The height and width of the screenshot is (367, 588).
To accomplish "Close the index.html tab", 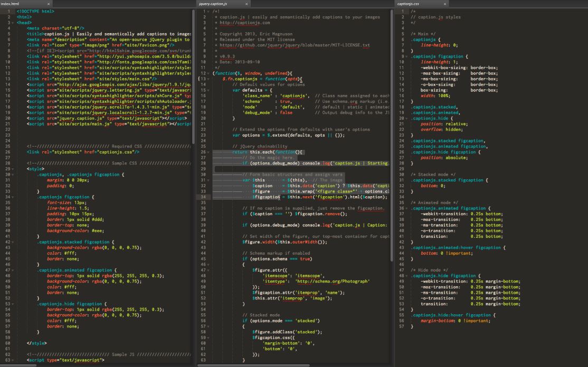I will pyautogui.click(x=49, y=4).
